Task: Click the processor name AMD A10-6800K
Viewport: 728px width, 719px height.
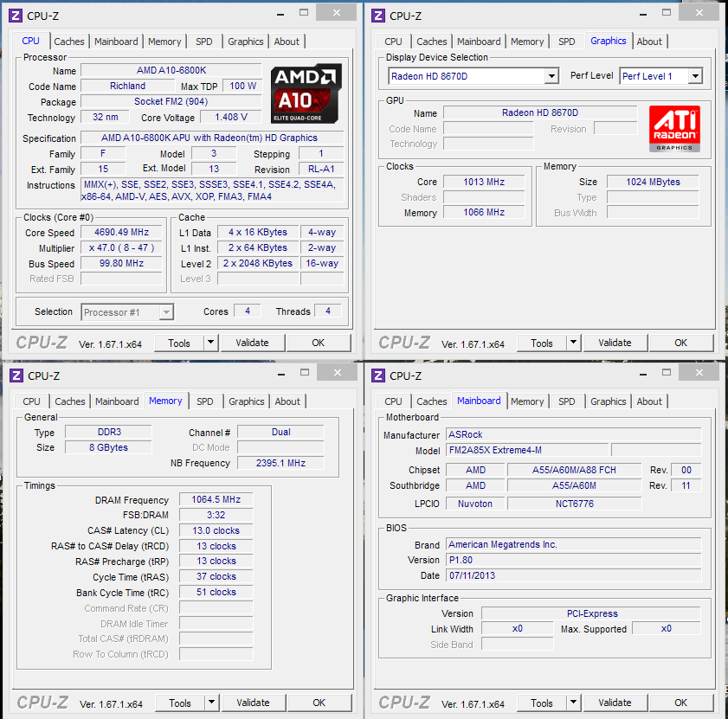Action: [171, 70]
